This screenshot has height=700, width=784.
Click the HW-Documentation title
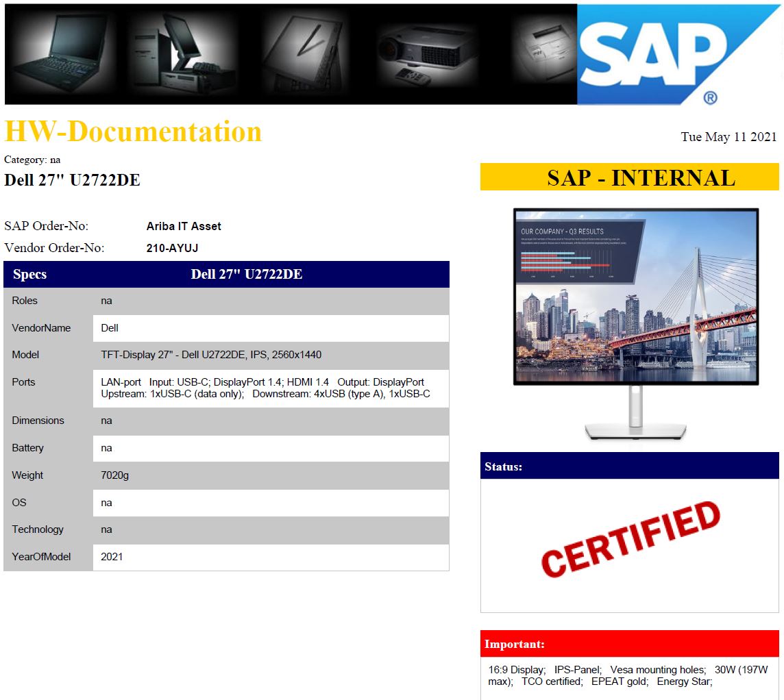click(x=133, y=132)
